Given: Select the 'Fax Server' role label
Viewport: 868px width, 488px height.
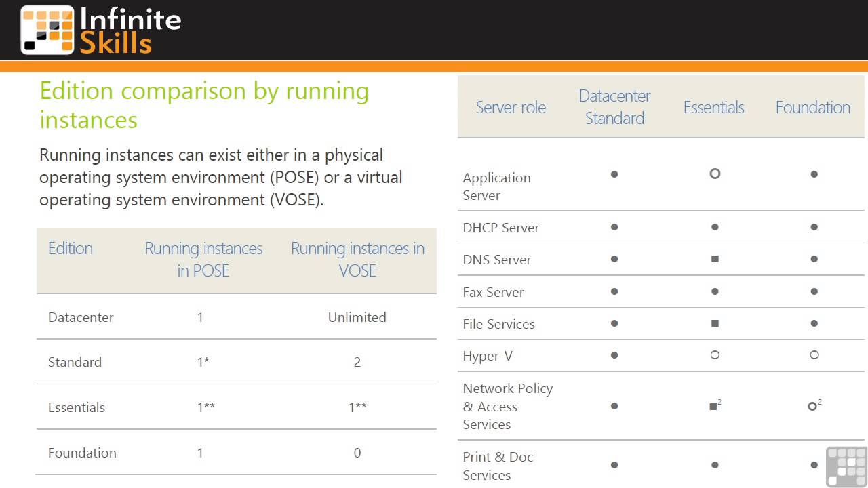Looking at the screenshot, I should pyautogui.click(x=493, y=292).
